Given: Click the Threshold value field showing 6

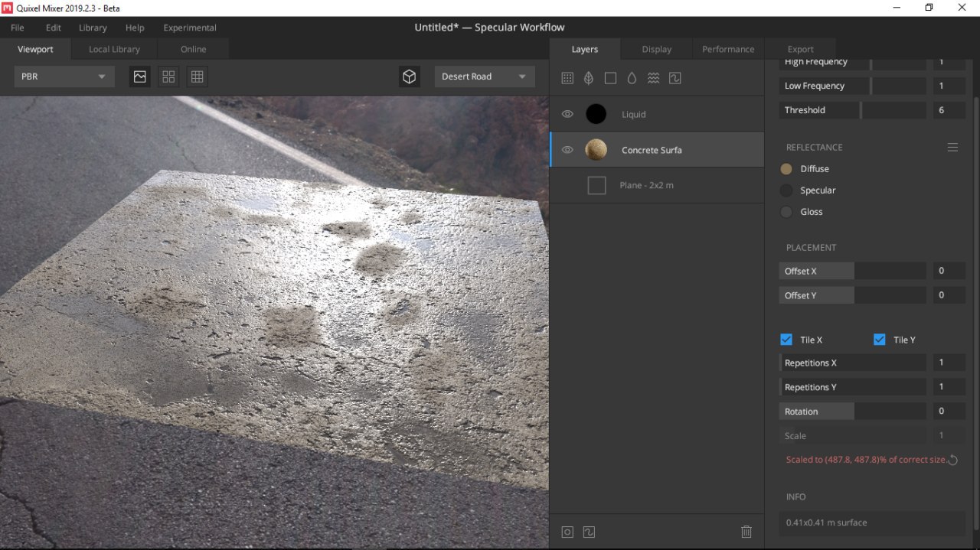Looking at the screenshot, I should (949, 110).
